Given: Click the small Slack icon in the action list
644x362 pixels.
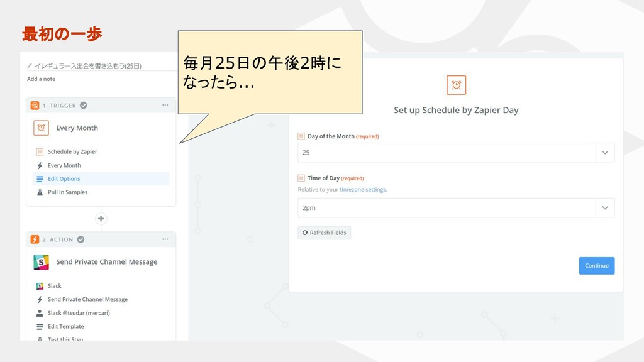Looking at the screenshot, I should pos(40,286).
